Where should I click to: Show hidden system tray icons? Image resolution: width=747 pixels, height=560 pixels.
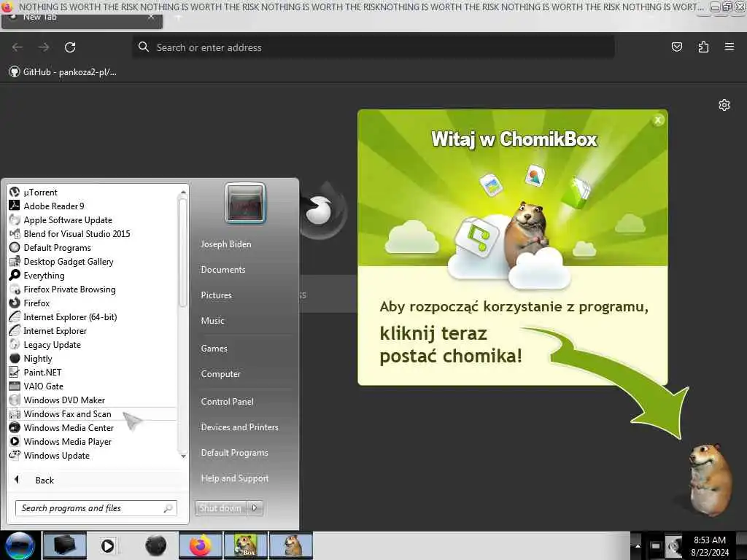pyautogui.click(x=638, y=545)
